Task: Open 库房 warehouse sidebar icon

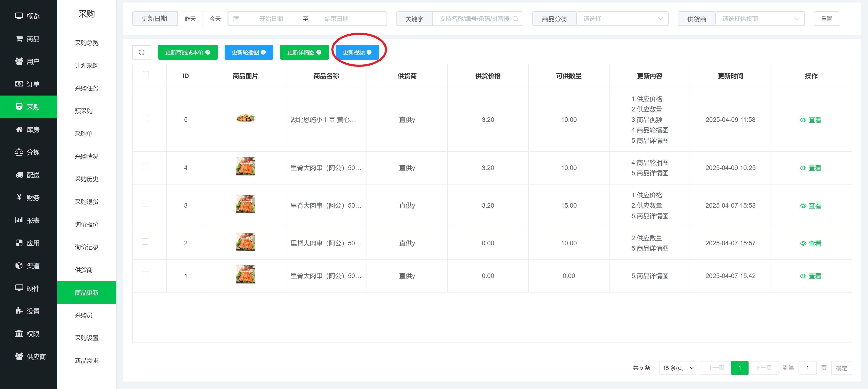Action: 19,130
